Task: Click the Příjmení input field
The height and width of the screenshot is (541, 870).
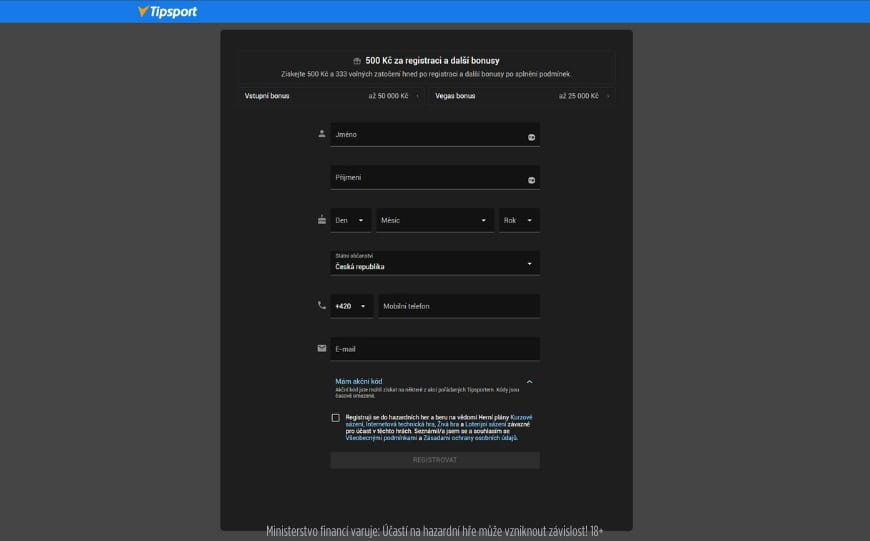Action: (435, 178)
